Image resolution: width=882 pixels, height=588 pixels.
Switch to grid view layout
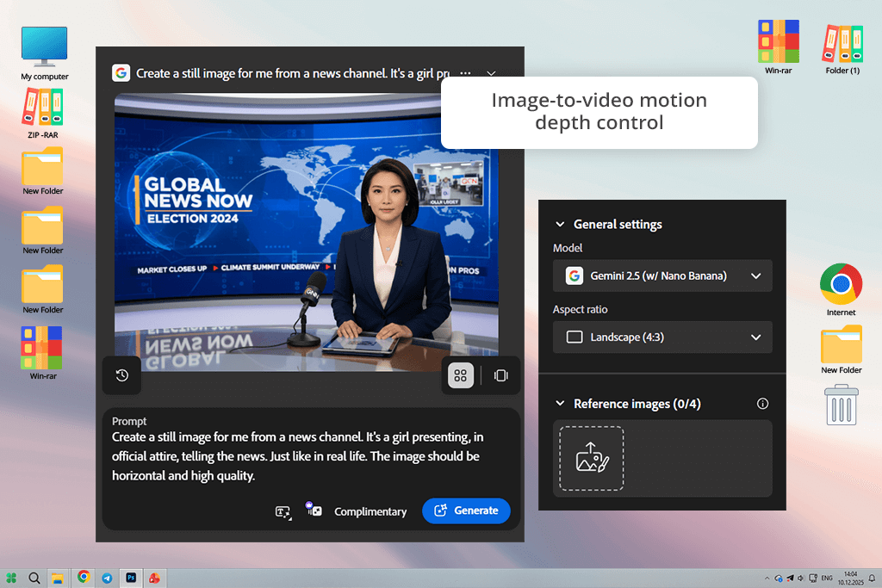(x=461, y=375)
